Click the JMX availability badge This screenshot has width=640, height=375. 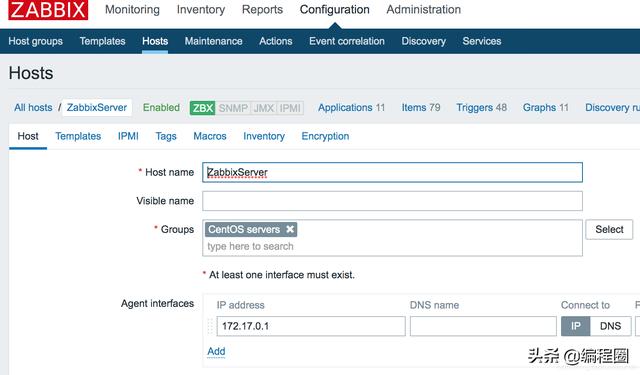264,108
